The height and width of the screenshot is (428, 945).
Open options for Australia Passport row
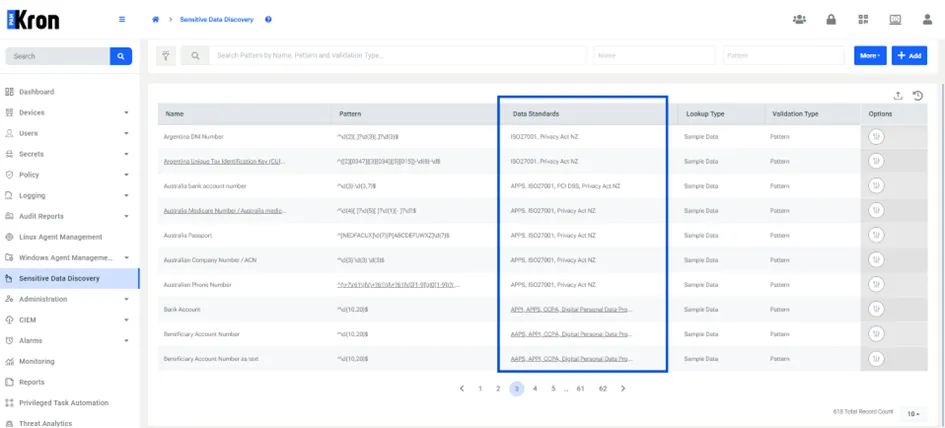[876, 235]
